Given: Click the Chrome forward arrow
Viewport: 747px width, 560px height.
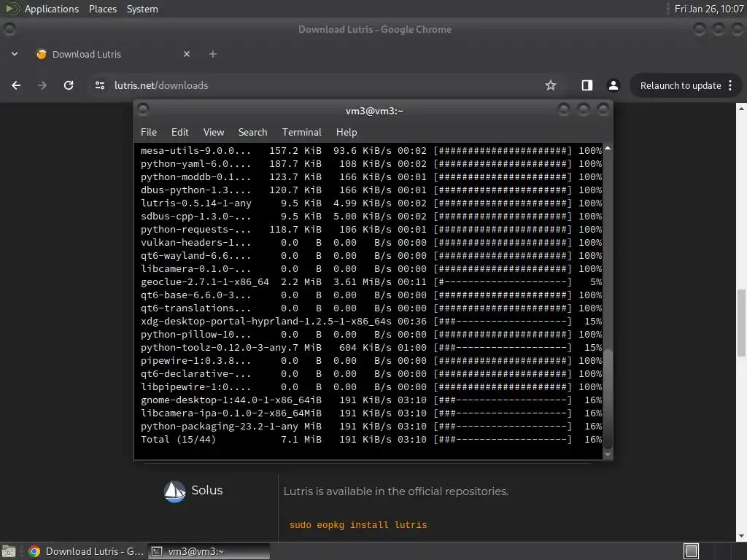Looking at the screenshot, I should (42, 85).
